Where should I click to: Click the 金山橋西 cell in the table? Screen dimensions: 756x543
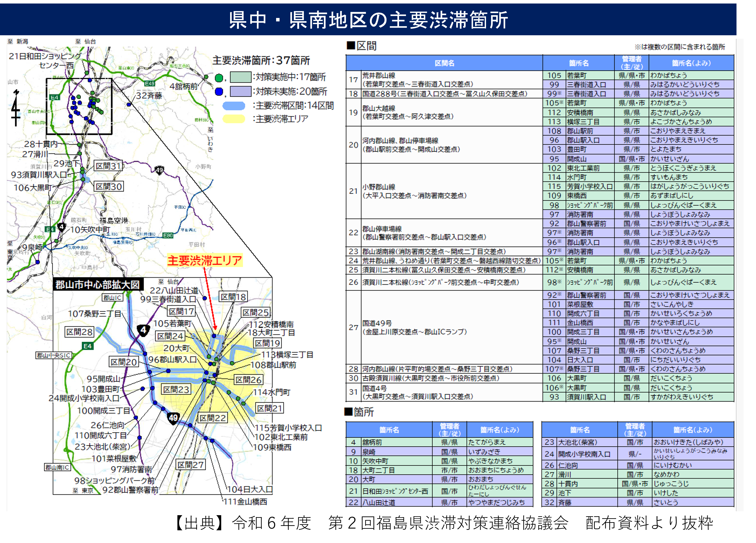(590, 323)
